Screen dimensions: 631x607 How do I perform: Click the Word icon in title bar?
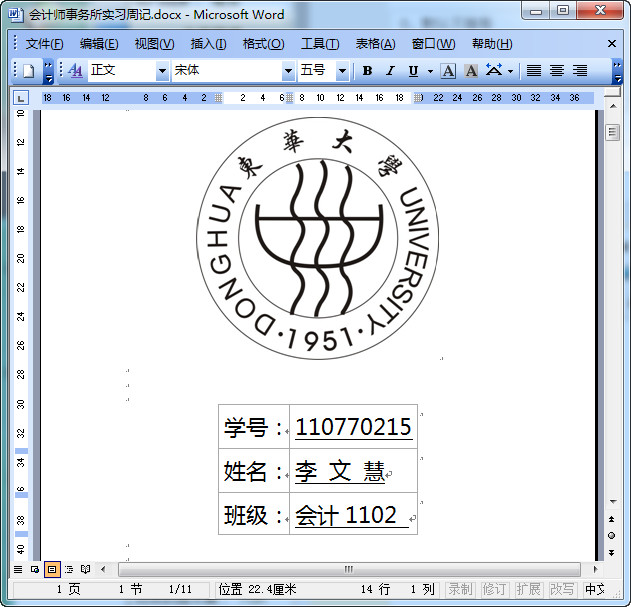click(15, 14)
